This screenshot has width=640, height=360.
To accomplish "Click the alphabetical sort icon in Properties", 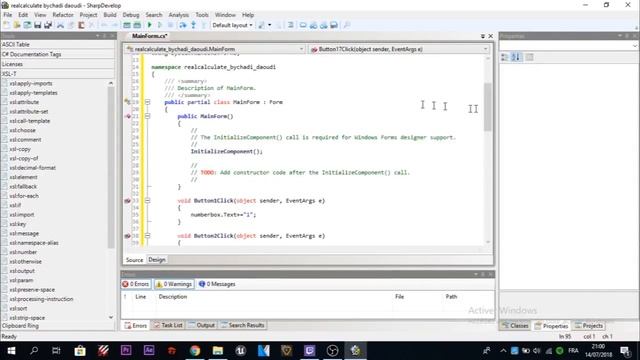I will click(516, 57).
